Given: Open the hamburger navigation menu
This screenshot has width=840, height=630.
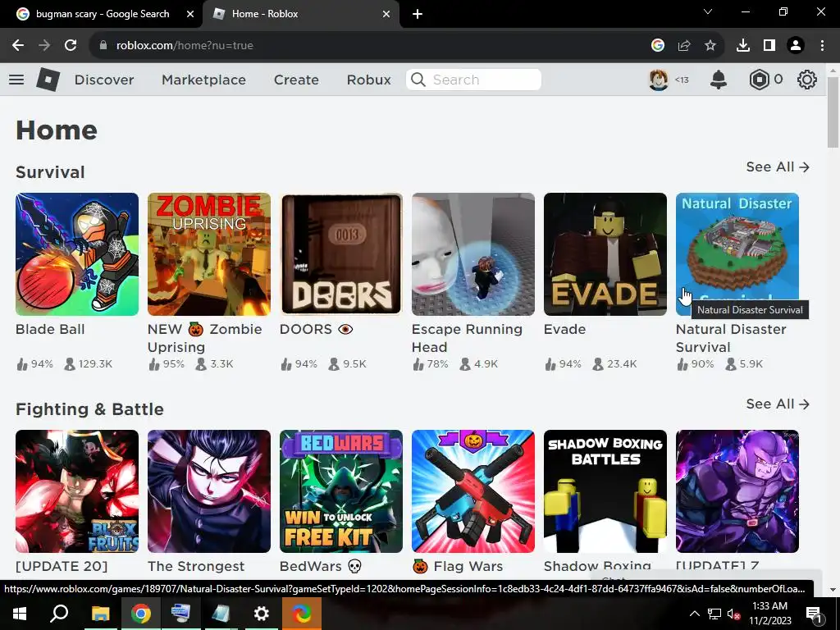Looking at the screenshot, I should coord(16,80).
